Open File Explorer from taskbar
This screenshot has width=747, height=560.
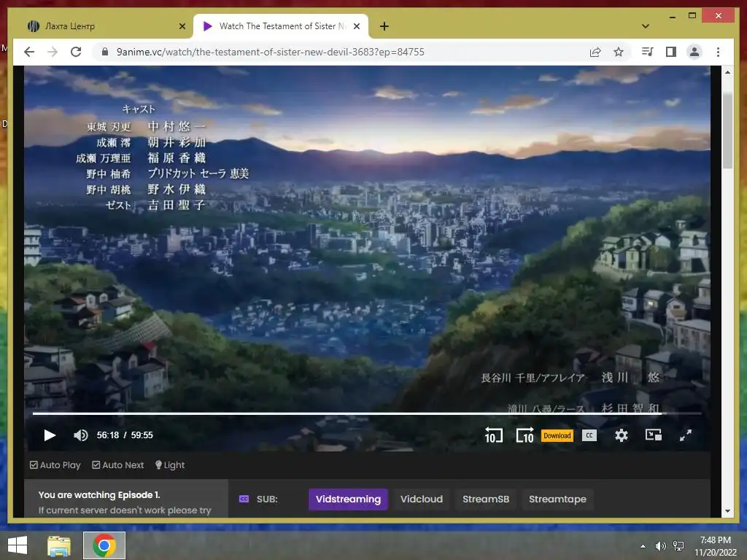[59, 545]
